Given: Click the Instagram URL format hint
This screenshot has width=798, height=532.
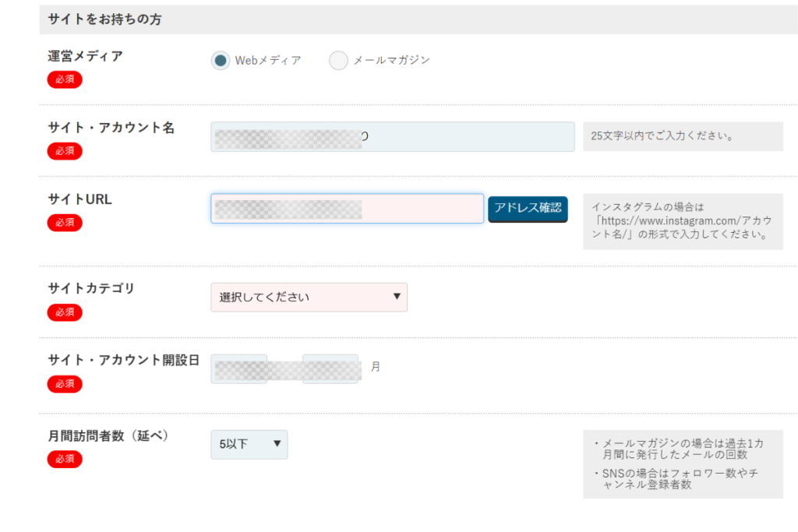Looking at the screenshot, I should pos(683,221).
